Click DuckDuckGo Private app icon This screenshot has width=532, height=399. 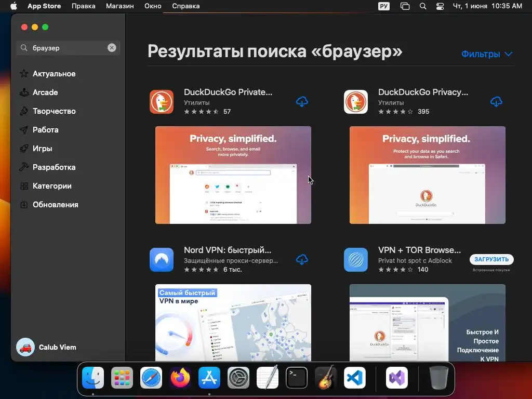[x=162, y=102]
